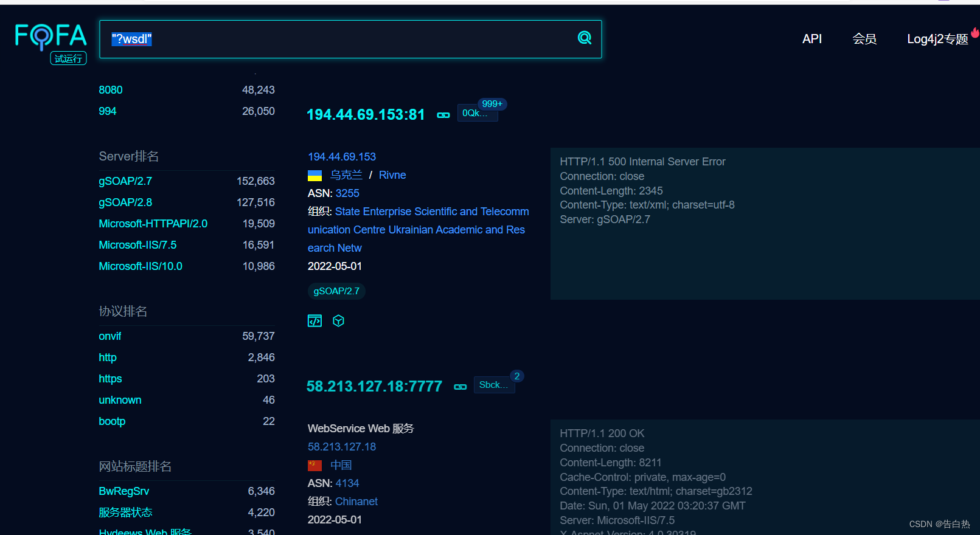Click the China flag icon

(315, 466)
